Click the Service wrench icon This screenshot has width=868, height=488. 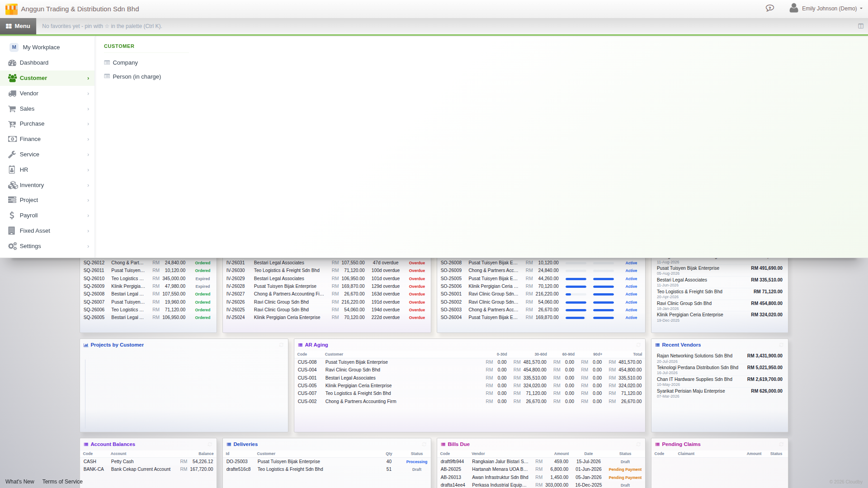(x=12, y=155)
